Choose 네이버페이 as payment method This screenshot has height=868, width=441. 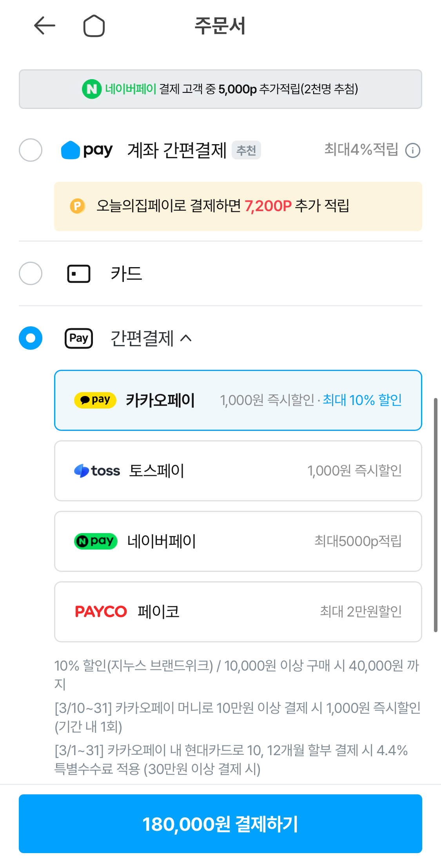click(x=238, y=541)
